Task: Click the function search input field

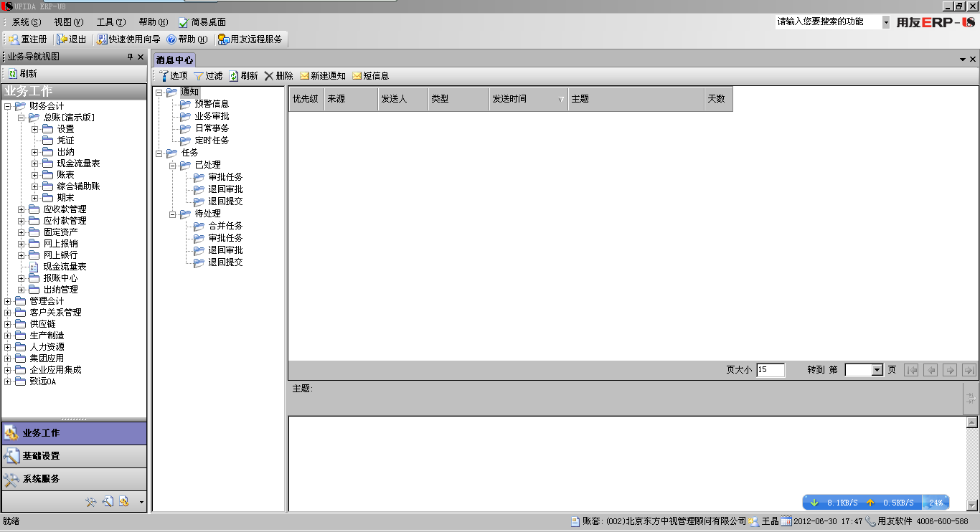Action: (828, 22)
